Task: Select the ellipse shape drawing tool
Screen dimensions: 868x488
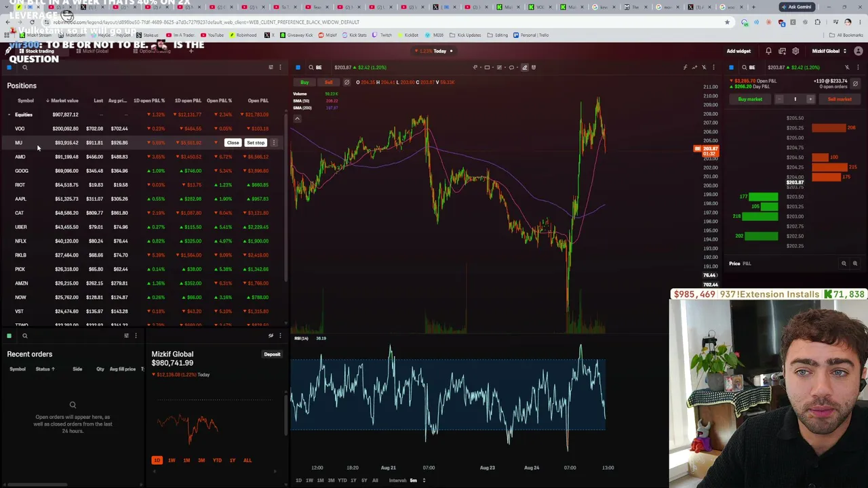Action: (x=511, y=67)
